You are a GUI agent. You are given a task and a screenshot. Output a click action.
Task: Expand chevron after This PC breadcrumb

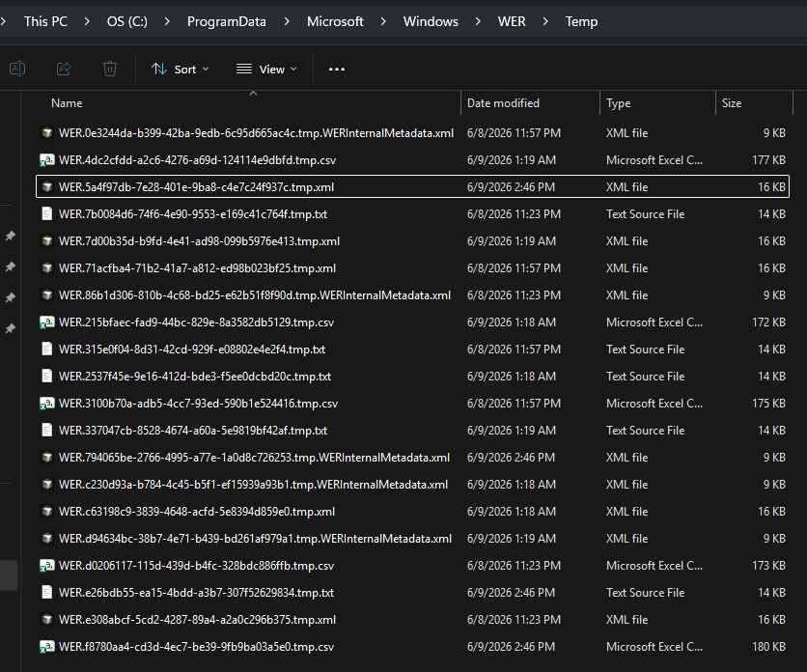tap(87, 21)
